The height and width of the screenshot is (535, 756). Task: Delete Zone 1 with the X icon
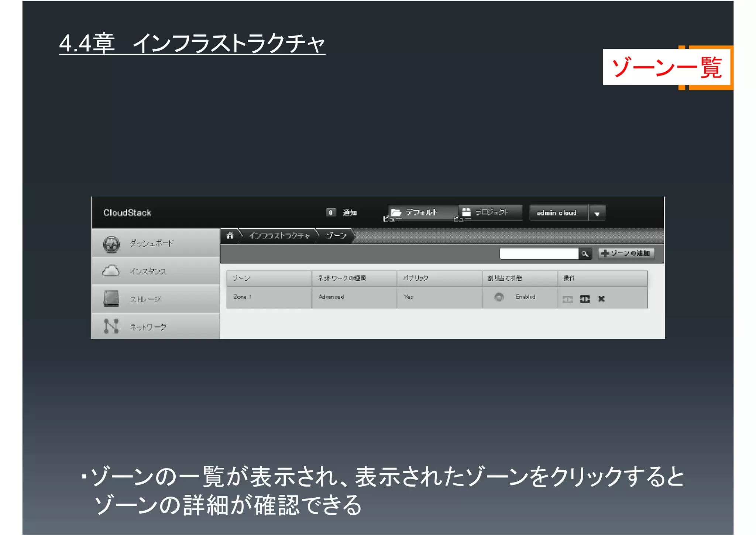601,299
